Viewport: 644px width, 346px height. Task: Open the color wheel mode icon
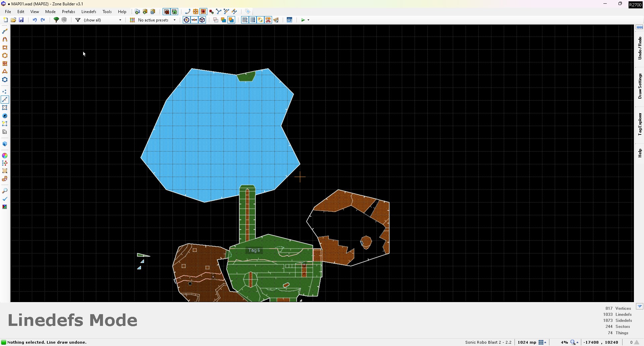(x=5, y=156)
